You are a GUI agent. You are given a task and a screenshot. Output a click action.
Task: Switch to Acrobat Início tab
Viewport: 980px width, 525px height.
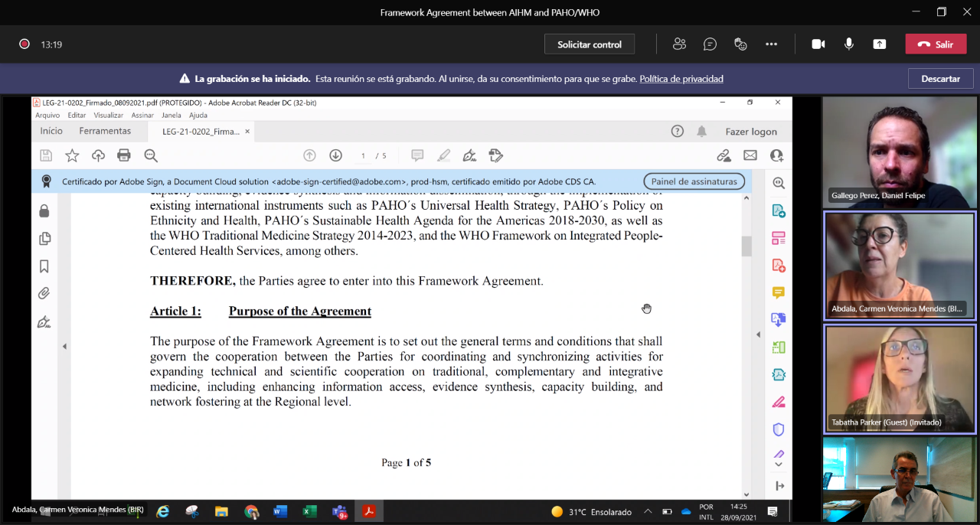(51, 132)
